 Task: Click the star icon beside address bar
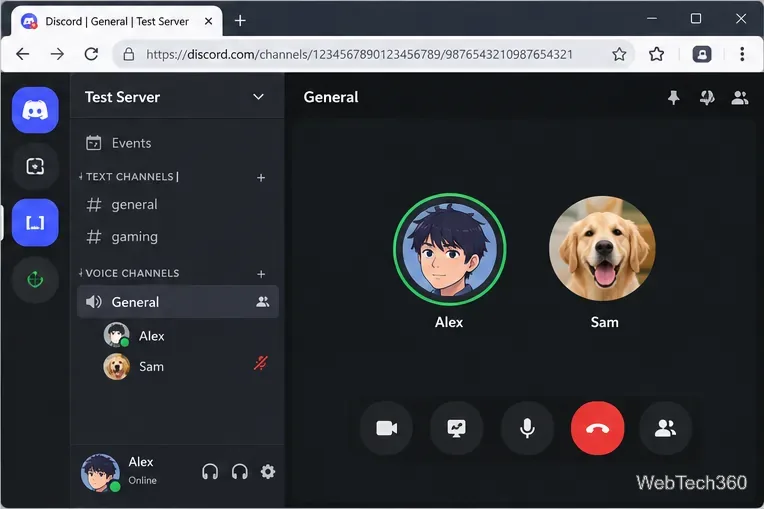click(x=656, y=54)
